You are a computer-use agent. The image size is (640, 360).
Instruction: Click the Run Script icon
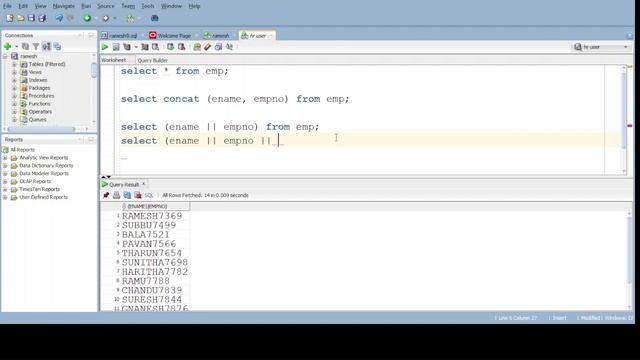116,47
